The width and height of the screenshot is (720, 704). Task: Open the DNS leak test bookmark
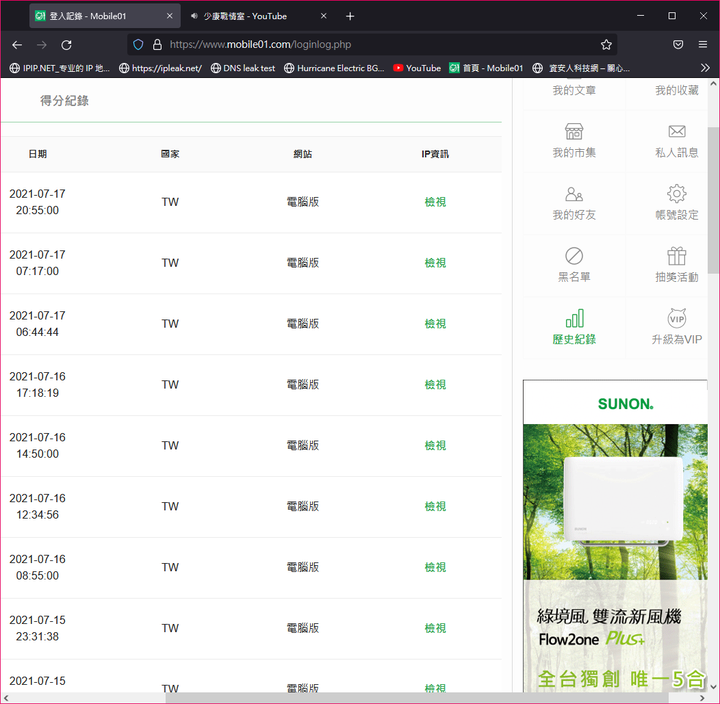point(243,68)
